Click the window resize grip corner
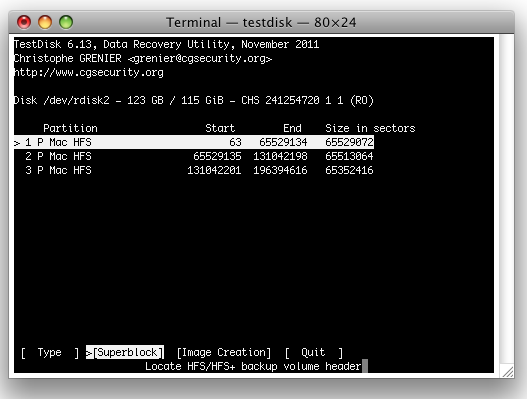The image size is (527, 399). (x=507, y=371)
